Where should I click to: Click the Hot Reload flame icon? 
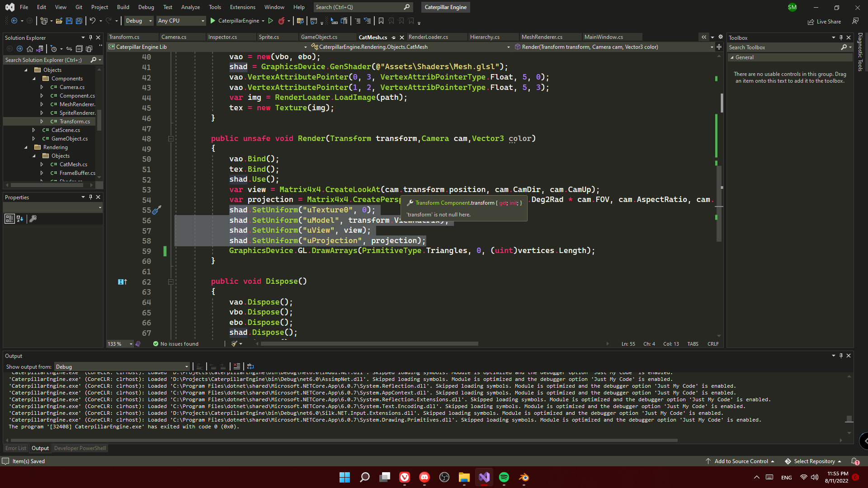coord(282,21)
